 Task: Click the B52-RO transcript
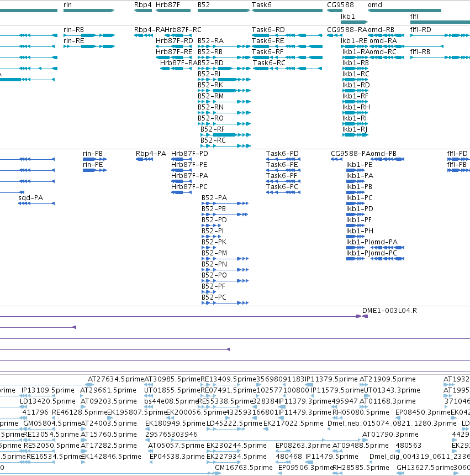point(224,124)
